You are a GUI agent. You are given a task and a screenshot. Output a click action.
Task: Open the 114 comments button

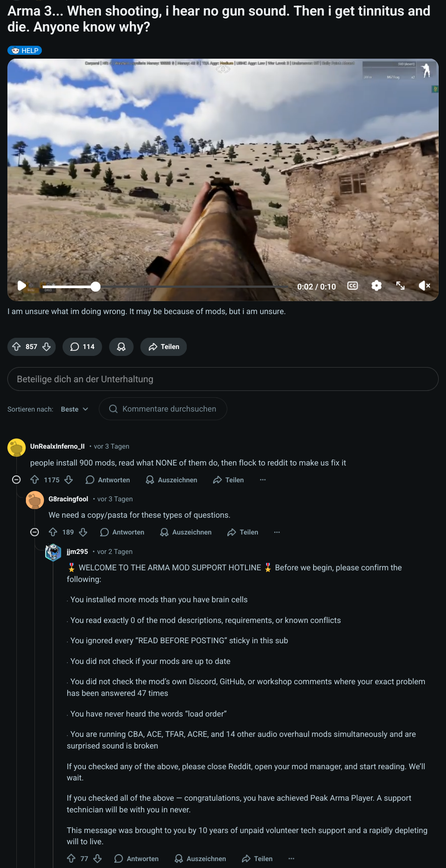click(82, 347)
